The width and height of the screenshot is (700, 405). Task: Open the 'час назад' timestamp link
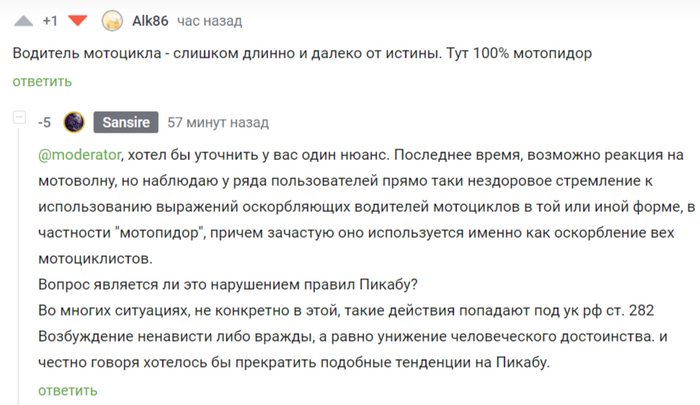click(x=209, y=21)
